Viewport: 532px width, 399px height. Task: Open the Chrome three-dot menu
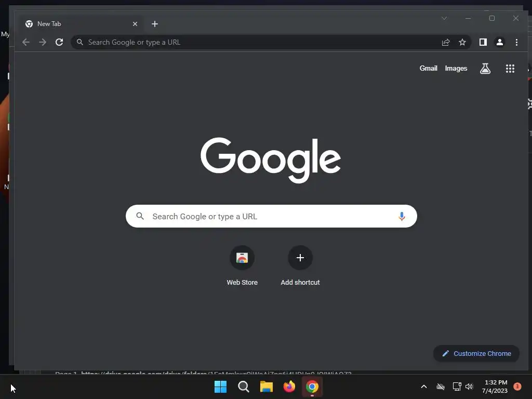pyautogui.click(x=516, y=42)
